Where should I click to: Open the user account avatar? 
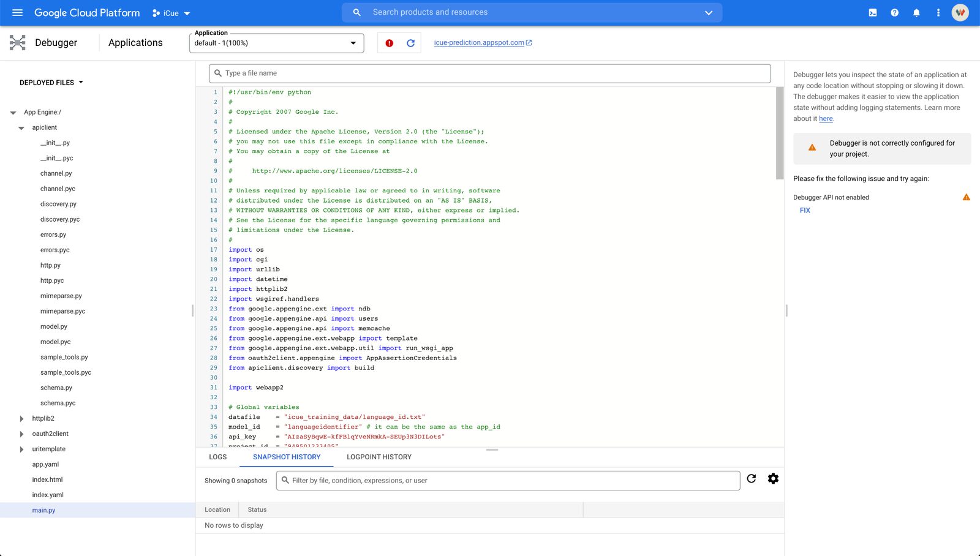[960, 12]
